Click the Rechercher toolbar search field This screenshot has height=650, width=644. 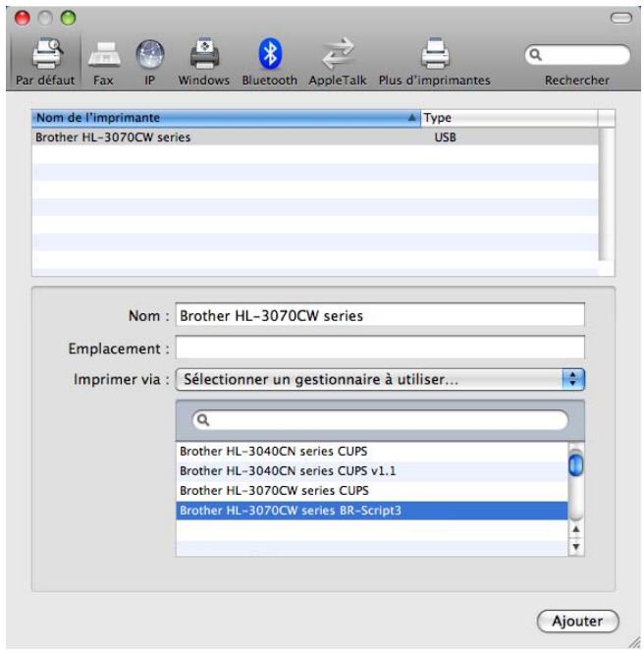tap(577, 55)
